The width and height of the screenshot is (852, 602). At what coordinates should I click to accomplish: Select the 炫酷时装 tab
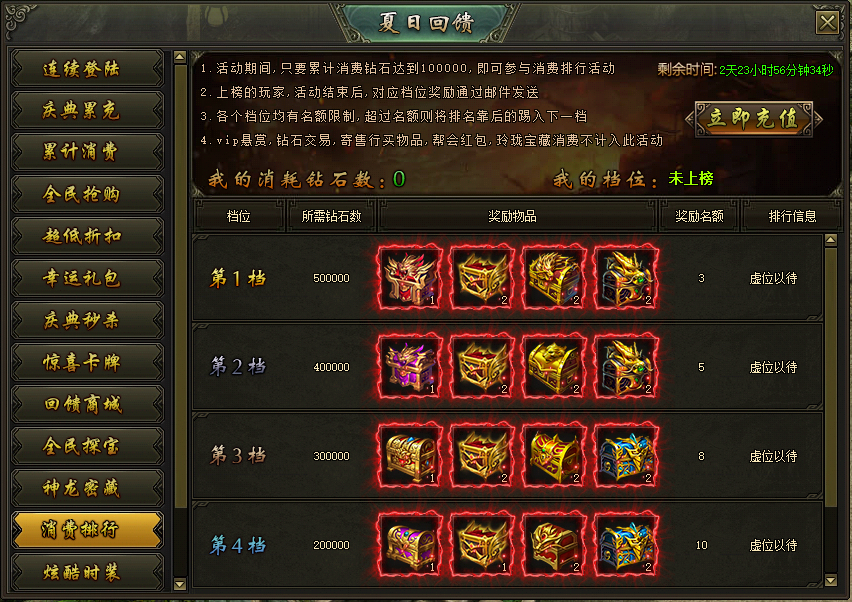(x=87, y=572)
